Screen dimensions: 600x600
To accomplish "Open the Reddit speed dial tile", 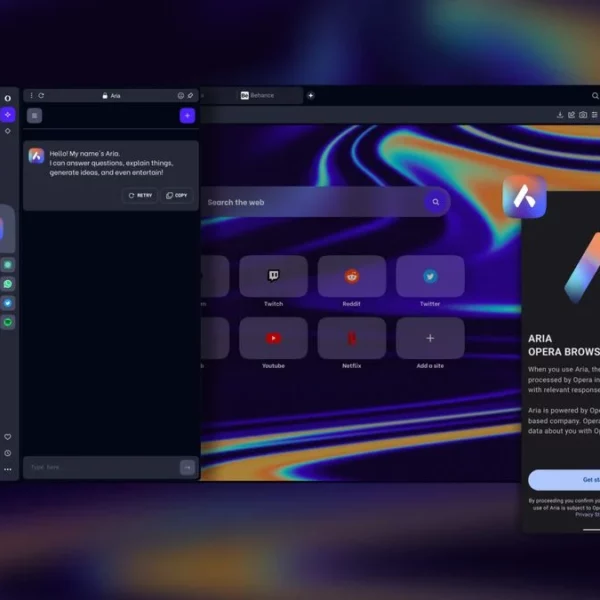I will (x=352, y=276).
